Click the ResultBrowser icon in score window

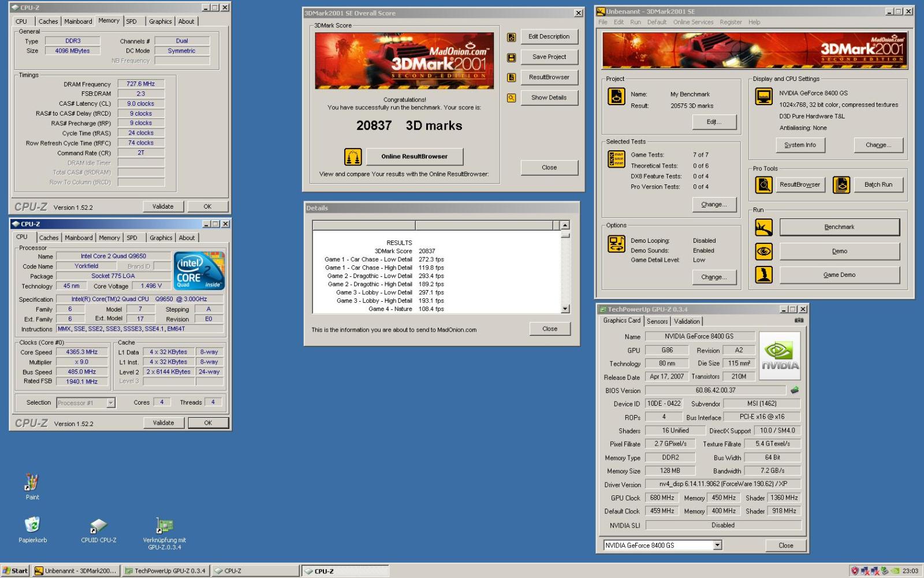(511, 77)
